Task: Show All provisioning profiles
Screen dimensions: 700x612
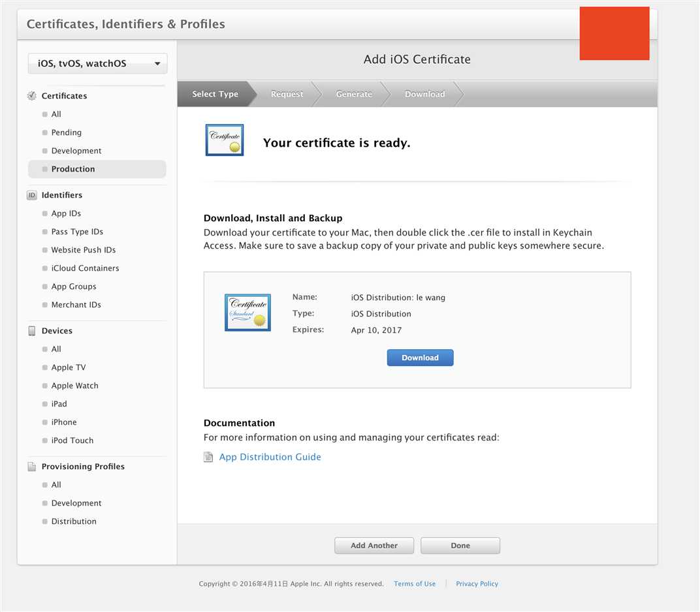Action: click(56, 485)
